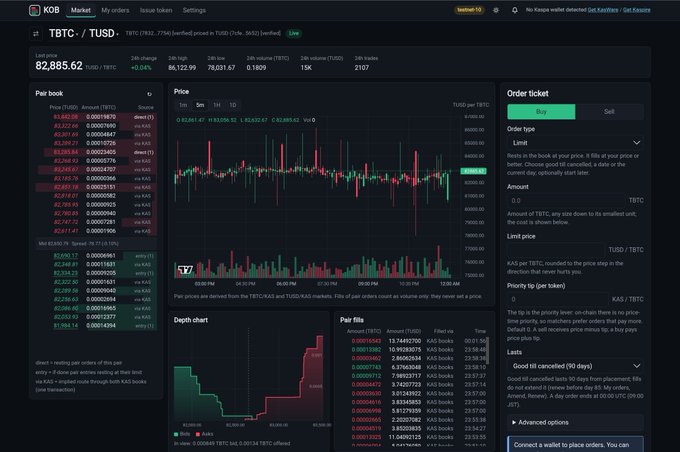This screenshot has height=452, width=680.
Task: Select the 1m chart interval
Action: click(x=183, y=105)
